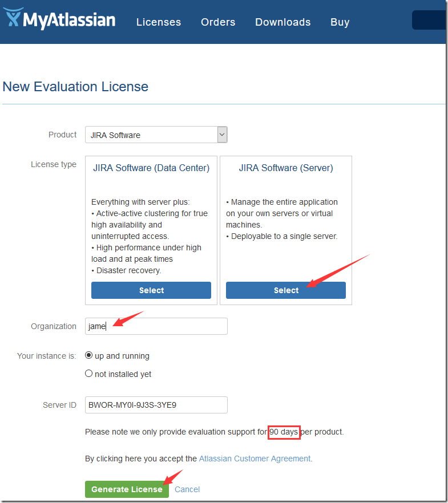Click the 'New Evaluation License' heading
Viewport: 448px width, 503px height.
point(75,87)
